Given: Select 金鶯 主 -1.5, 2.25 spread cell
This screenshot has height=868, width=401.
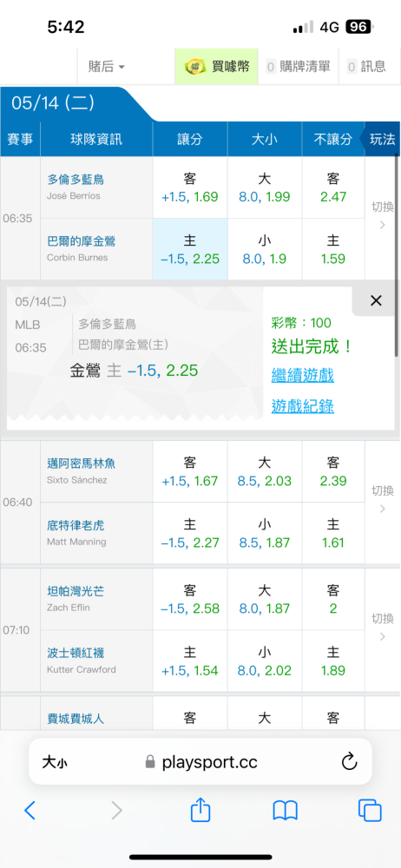Looking at the screenshot, I should [190, 249].
